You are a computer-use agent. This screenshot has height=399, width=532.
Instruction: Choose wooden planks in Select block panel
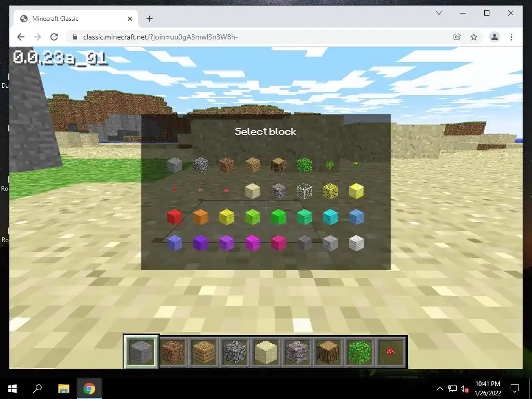[252, 165]
